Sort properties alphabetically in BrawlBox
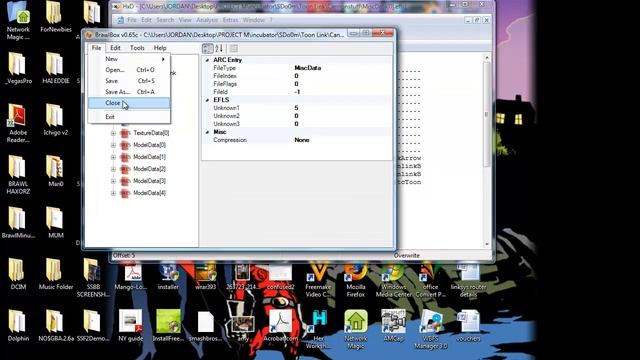640x360 pixels. coord(219,49)
